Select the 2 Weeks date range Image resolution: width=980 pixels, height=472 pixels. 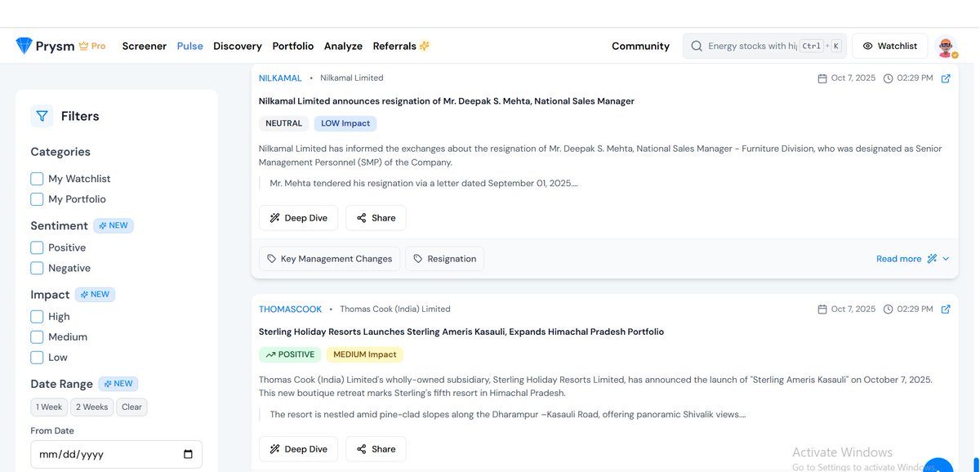[x=91, y=407]
